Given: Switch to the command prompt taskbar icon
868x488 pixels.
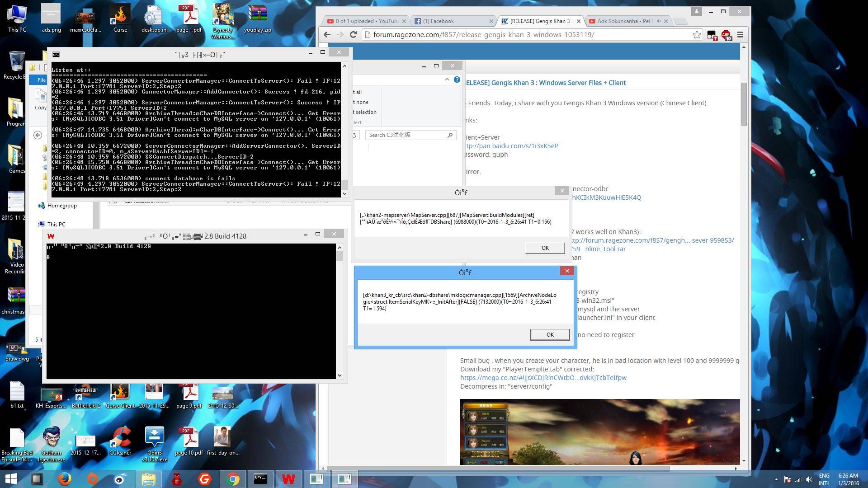Looking at the screenshot, I should 260,479.
